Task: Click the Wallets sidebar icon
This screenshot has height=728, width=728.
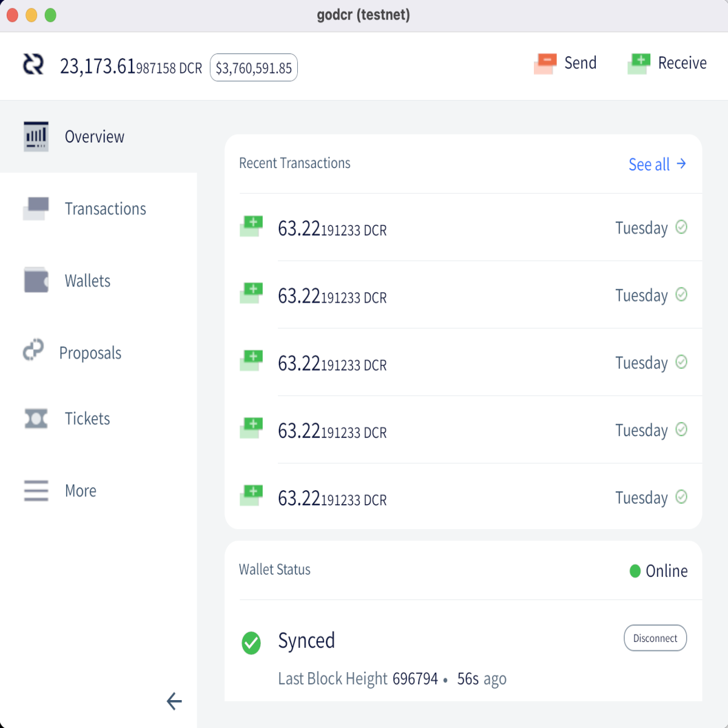Action: (x=36, y=280)
